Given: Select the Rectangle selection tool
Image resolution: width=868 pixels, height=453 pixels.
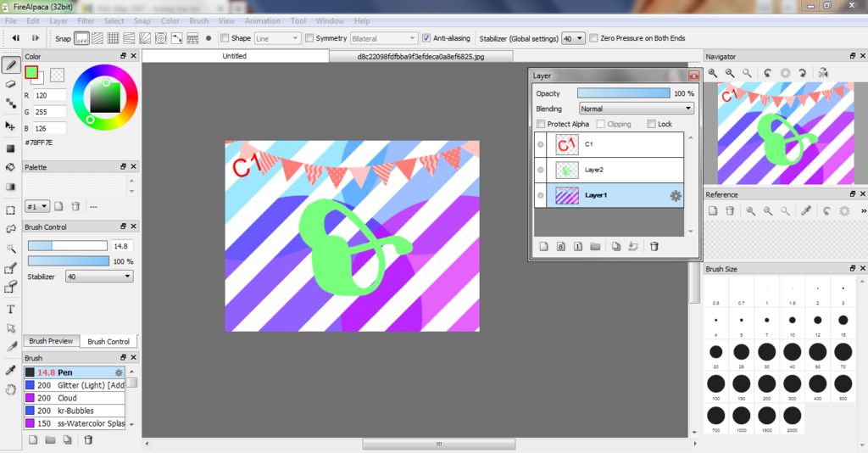Looking at the screenshot, I should coord(10,210).
